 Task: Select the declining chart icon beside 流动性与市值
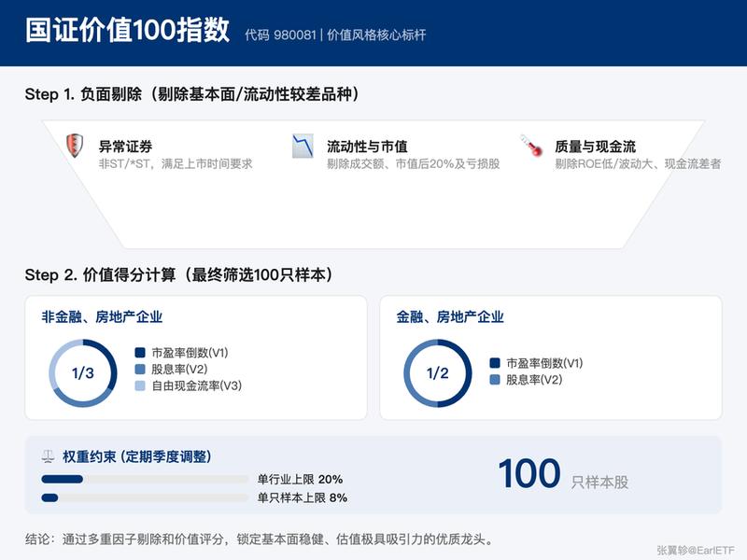coord(301,148)
